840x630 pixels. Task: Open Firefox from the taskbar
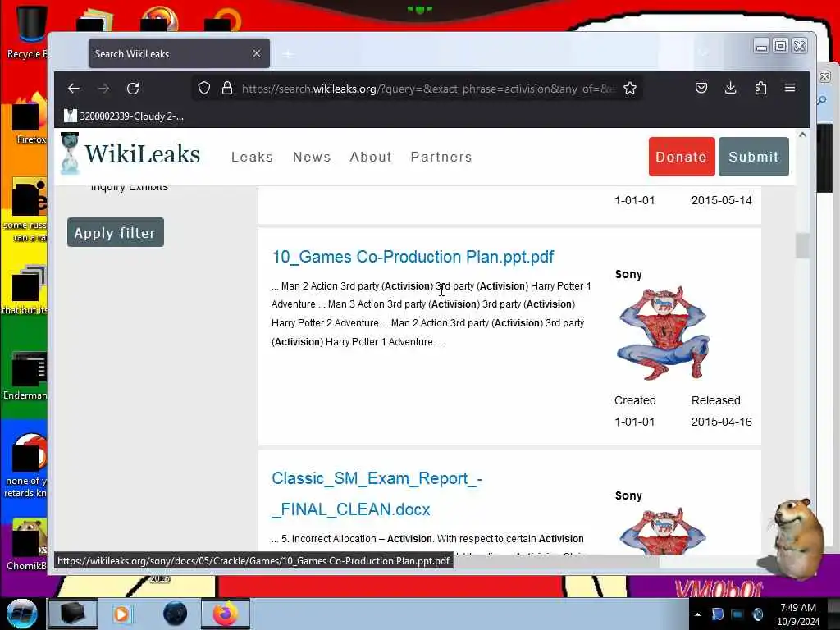(x=226, y=614)
